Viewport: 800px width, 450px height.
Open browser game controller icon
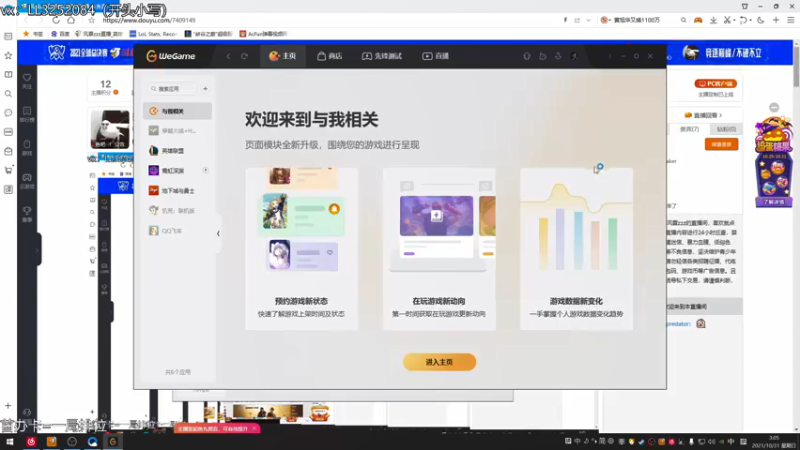coord(698,20)
